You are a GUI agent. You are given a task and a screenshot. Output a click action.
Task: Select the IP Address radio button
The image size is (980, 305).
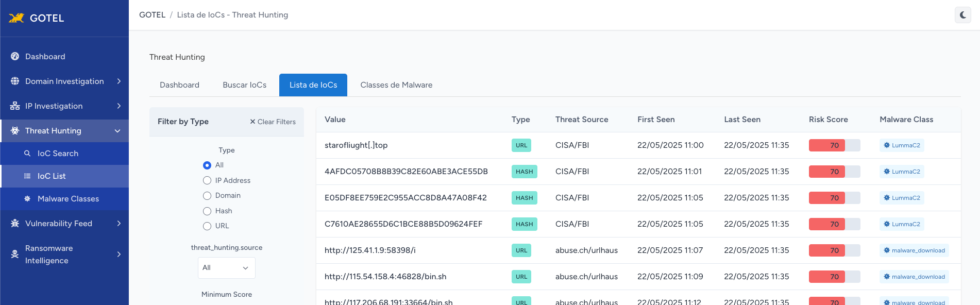[x=207, y=180]
